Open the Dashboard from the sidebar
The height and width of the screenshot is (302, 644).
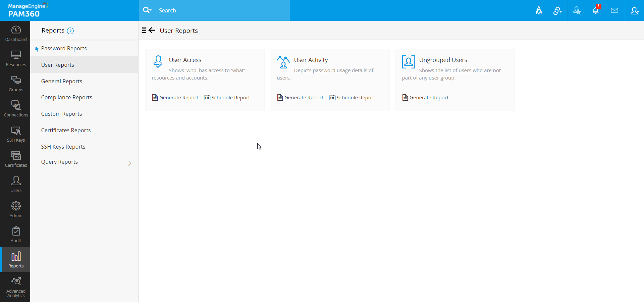[15, 33]
